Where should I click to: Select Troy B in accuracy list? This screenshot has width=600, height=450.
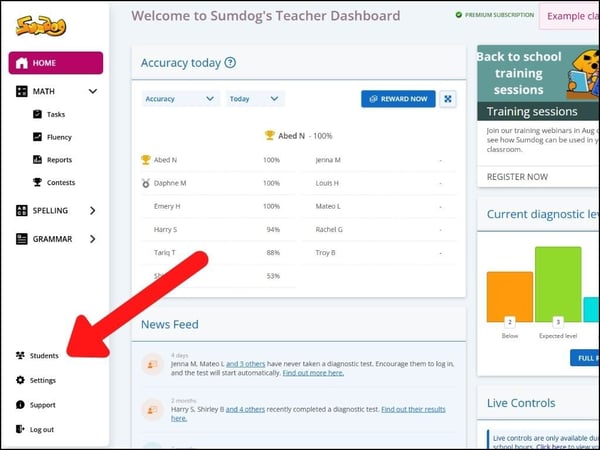(326, 253)
